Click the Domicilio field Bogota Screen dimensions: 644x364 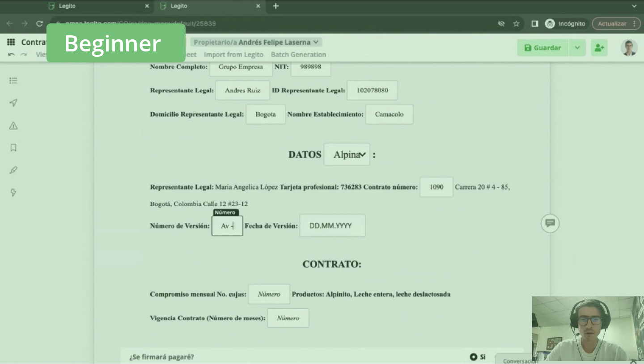[266, 114]
